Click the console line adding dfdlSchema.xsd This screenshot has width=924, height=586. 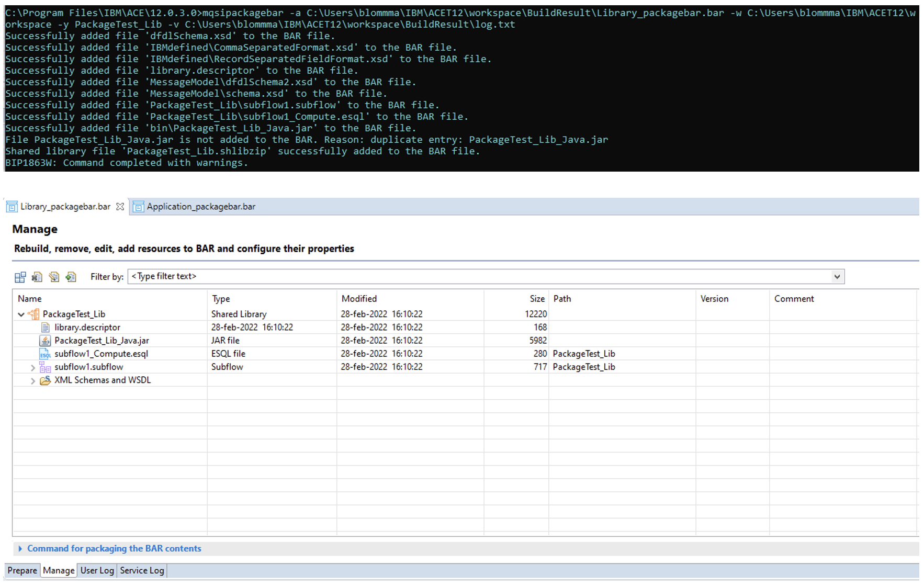pyautogui.click(x=170, y=36)
